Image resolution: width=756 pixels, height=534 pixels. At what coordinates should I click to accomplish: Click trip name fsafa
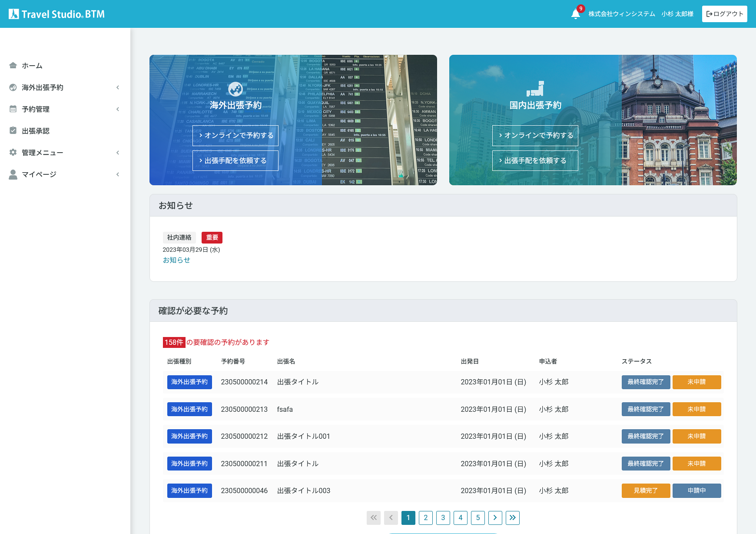point(285,409)
